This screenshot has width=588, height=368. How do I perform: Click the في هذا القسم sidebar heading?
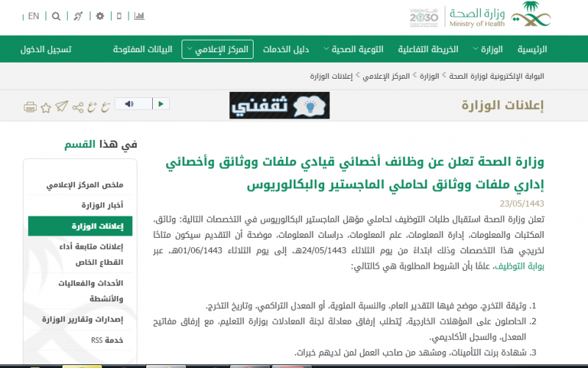[101, 144]
